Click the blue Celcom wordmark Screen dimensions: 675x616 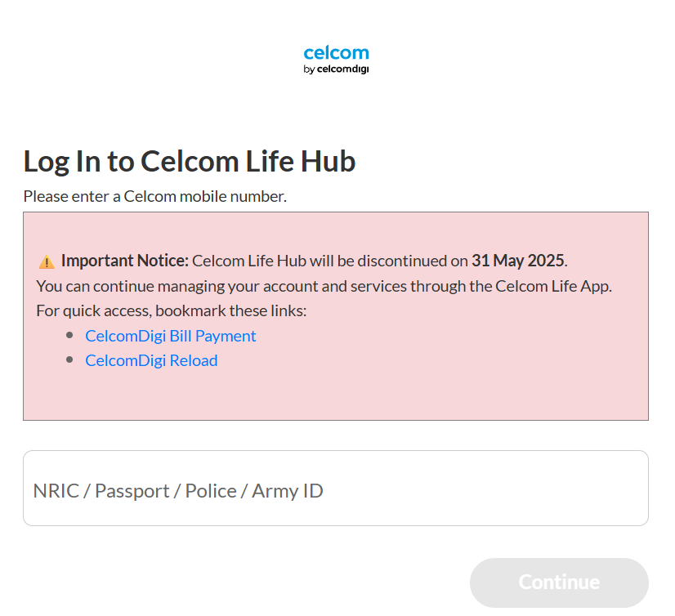336,54
